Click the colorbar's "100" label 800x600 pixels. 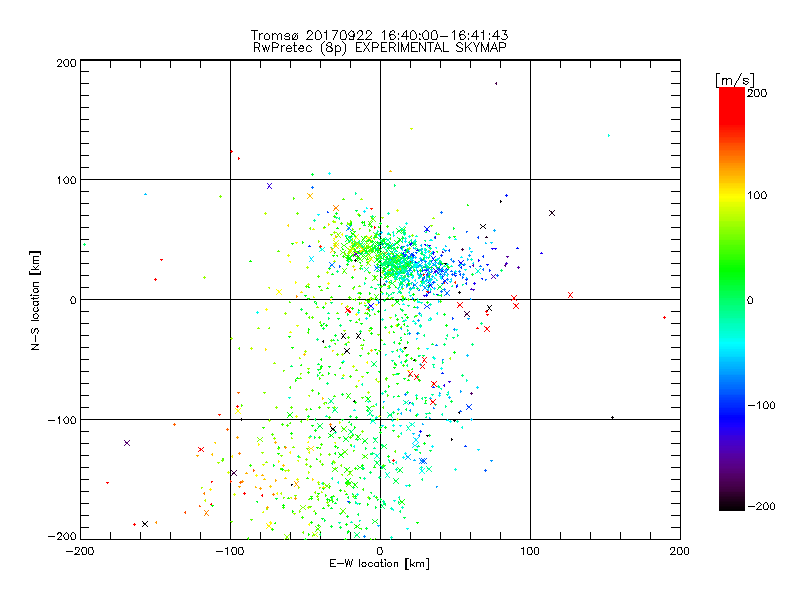757,195
